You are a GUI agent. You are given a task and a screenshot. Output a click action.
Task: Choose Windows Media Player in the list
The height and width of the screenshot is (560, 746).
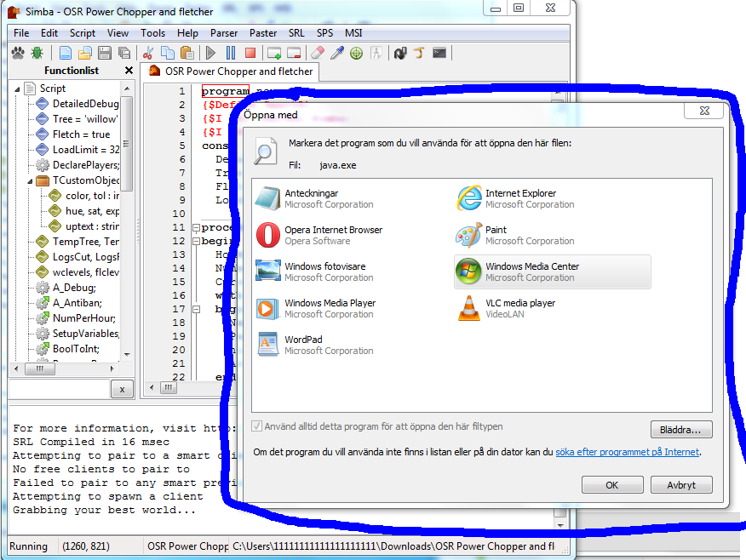351,309
